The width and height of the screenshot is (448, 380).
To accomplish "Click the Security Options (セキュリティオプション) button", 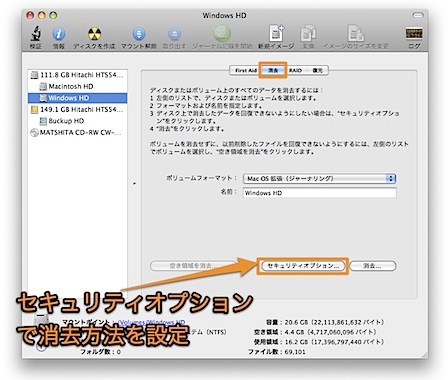I will pos(303,266).
